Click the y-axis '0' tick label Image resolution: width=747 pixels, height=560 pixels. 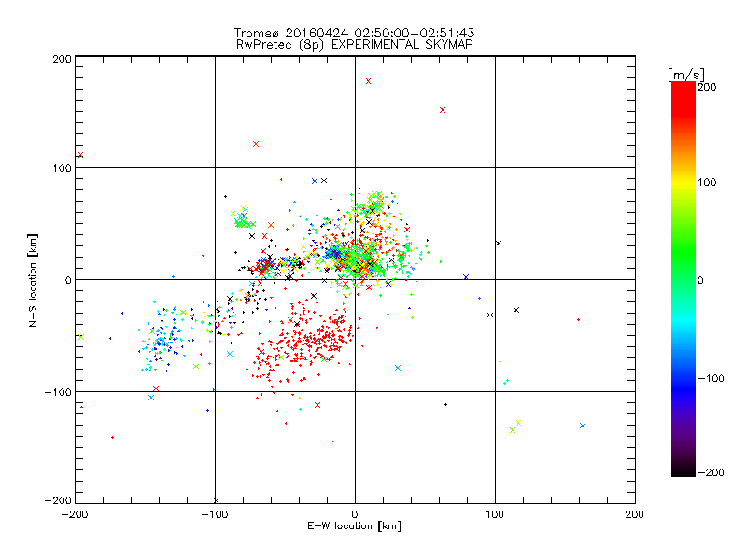point(68,280)
